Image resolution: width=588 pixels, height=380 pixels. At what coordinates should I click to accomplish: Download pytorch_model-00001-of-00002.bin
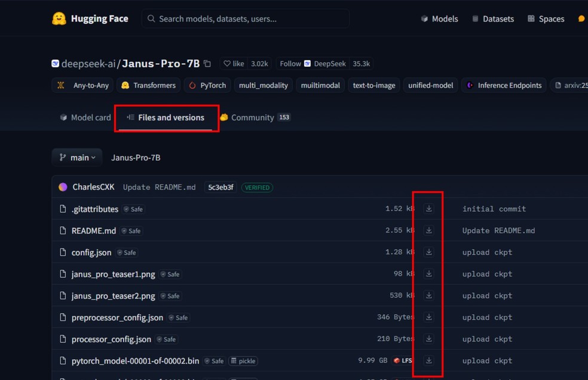click(x=428, y=360)
